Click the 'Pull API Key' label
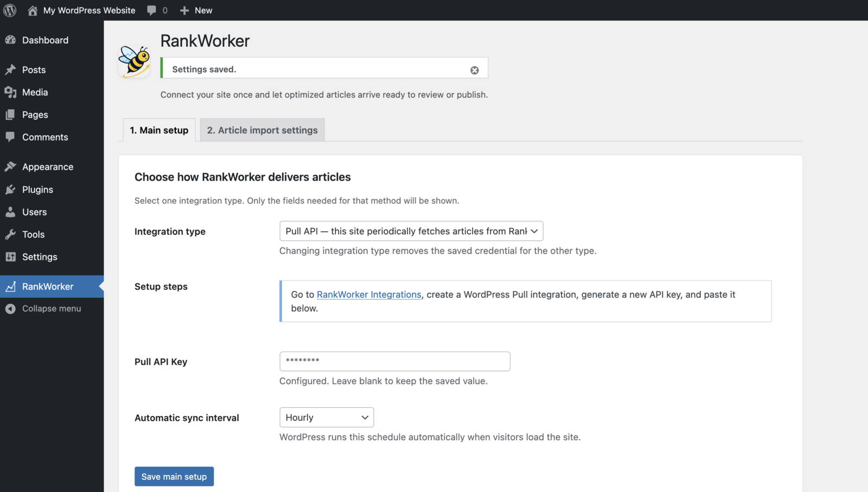The height and width of the screenshot is (492, 868). (161, 362)
